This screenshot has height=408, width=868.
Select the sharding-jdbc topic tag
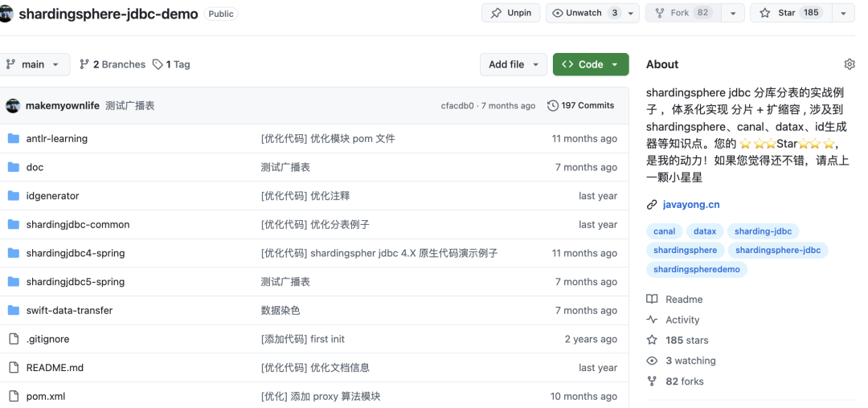763,231
